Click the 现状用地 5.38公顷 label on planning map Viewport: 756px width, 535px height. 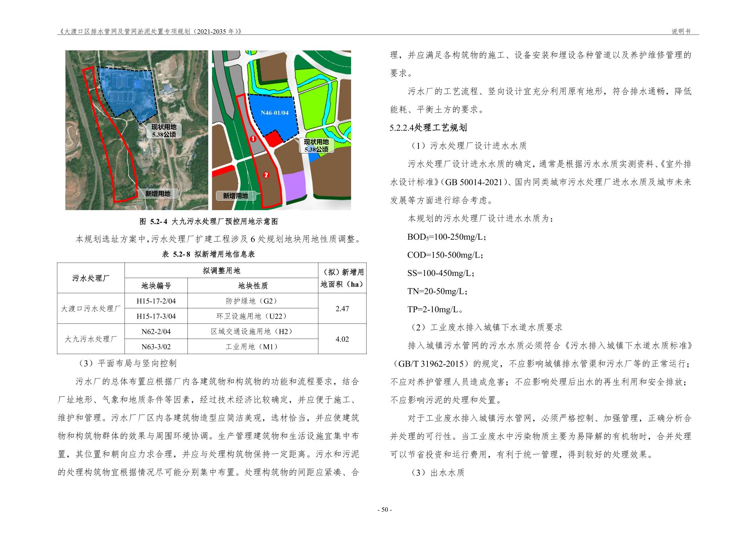click(316, 145)
